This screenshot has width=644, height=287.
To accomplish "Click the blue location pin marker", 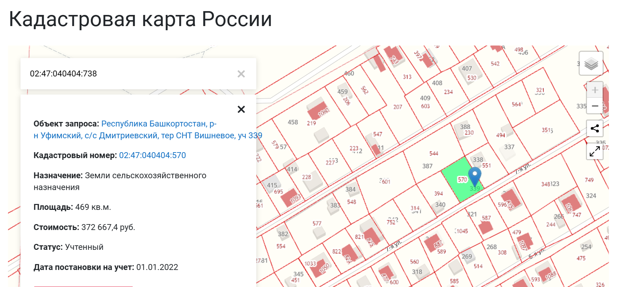I will (x=475, y=176).
